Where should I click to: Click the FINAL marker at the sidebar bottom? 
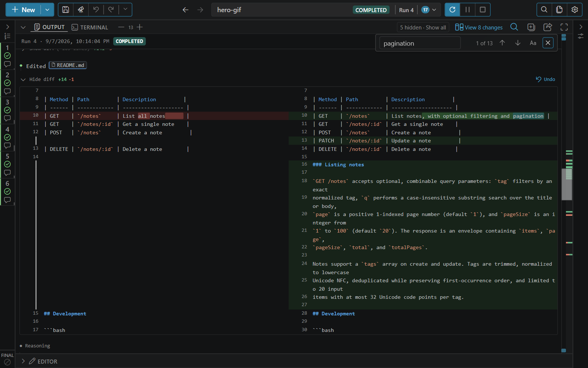[7, 359]
